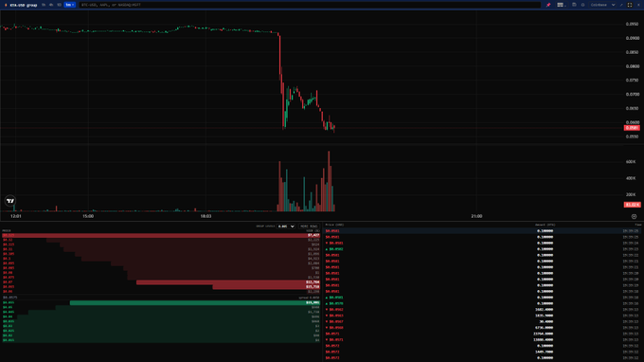Click the $0.045 bid row in order book
Viewport: 644px width, 362px height.
tap(161, 313)
